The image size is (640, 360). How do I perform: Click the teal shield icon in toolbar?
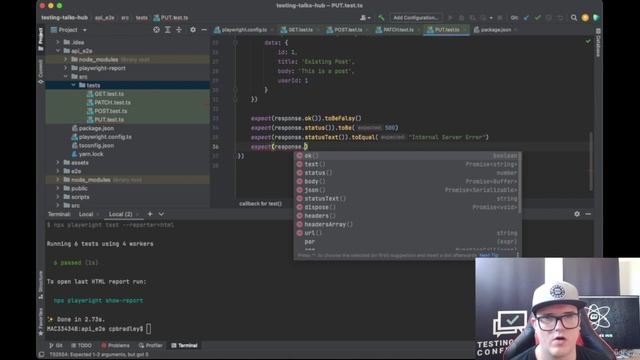[x=596, y=18]
